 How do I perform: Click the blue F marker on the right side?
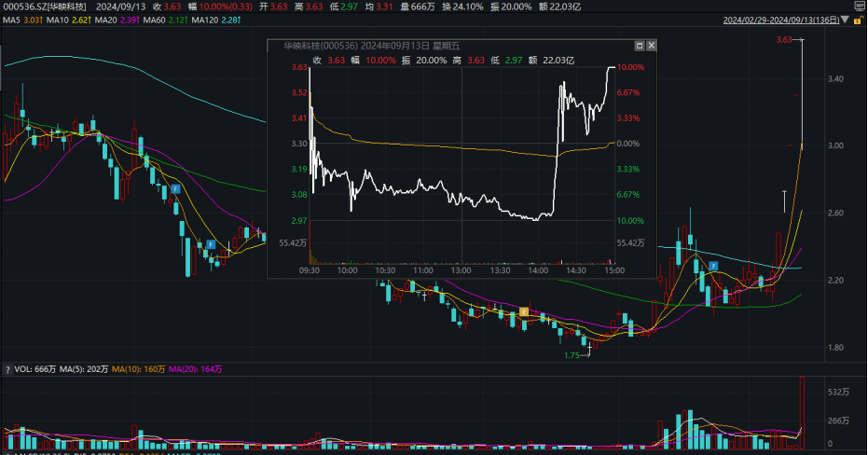click(x=713, y=267)
